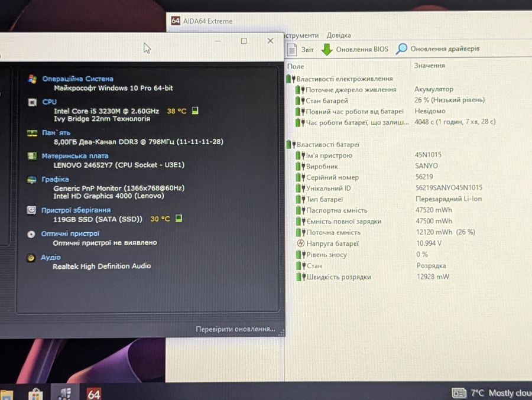Maximize the front Speccy window
Image resolution: width=532 pixels, height=400 pixels.
[x=244, y=41]
